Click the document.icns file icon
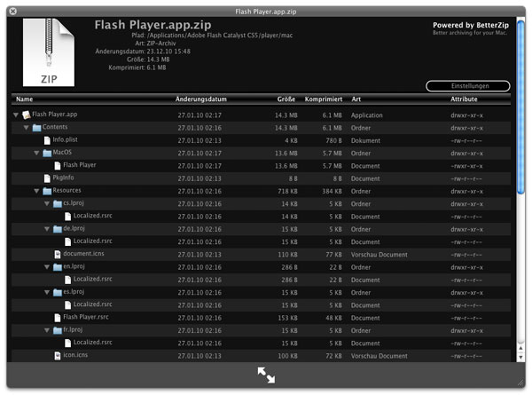The image size is (532, 395). tap(58, 254)
